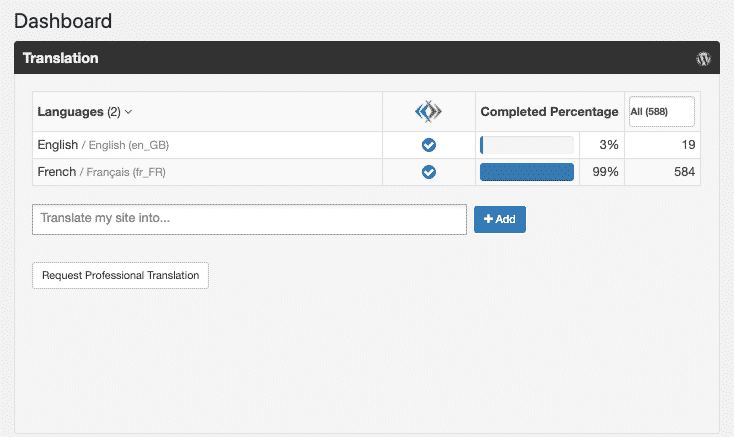Screen dimensions: 734x437
Task: Click the English progress bar
Action: click(527, 145)
